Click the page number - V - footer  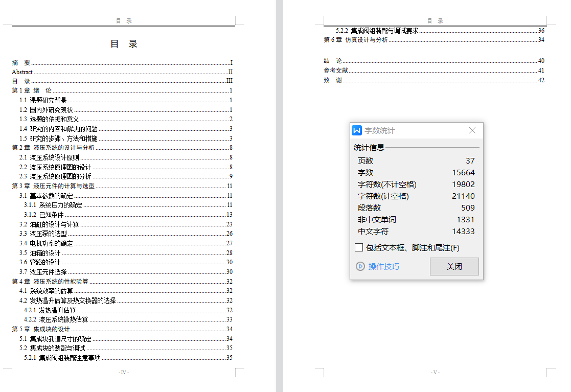pos(435,373)
